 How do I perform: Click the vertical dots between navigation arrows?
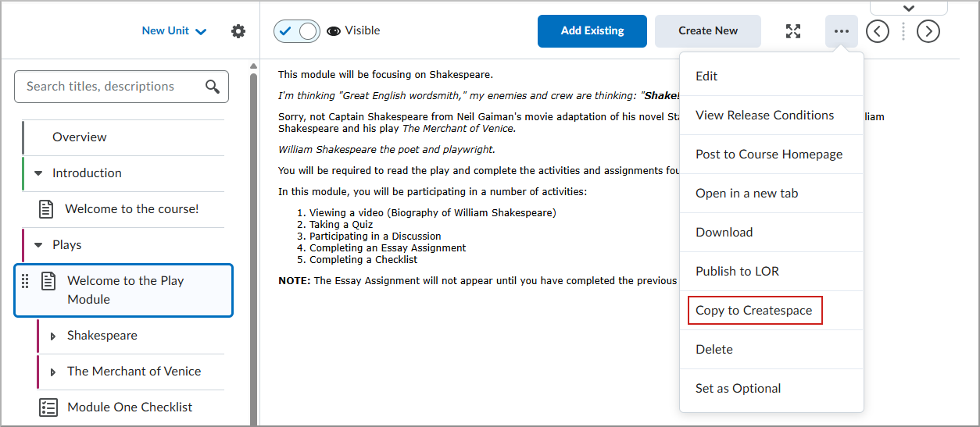tap(903, 31)
